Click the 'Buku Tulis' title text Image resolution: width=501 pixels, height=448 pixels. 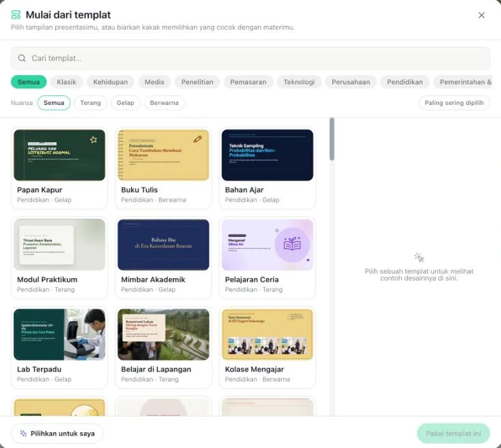click(139, 190)
